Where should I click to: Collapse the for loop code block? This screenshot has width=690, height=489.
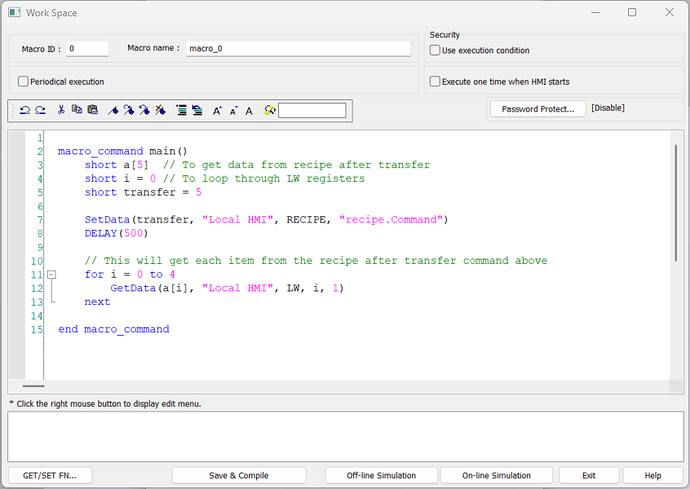point(51,275)
